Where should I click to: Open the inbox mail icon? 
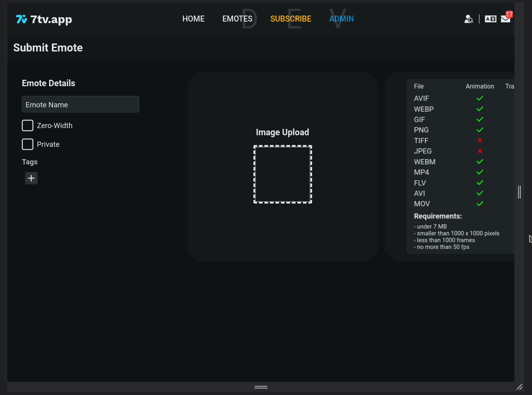click(505, 19)
